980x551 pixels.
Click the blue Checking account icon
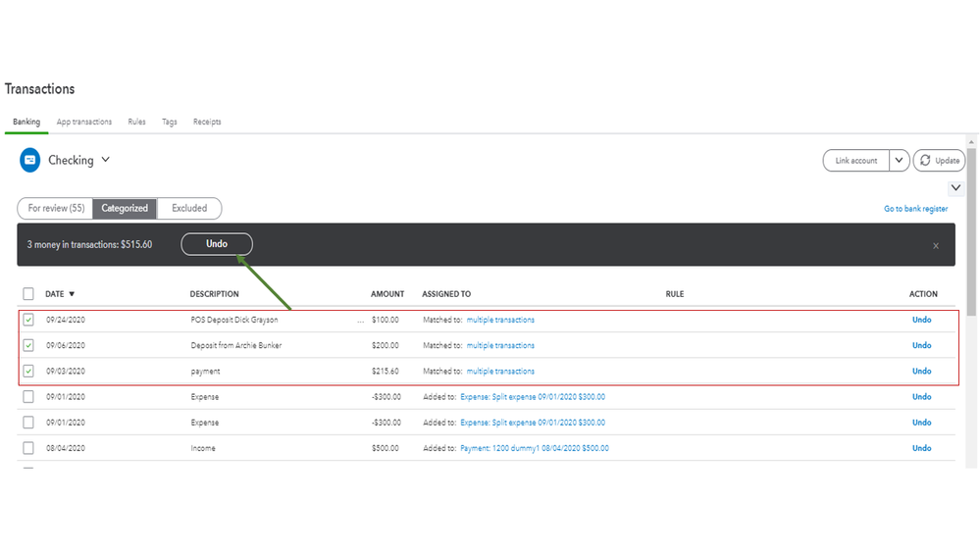coord(29,160)
